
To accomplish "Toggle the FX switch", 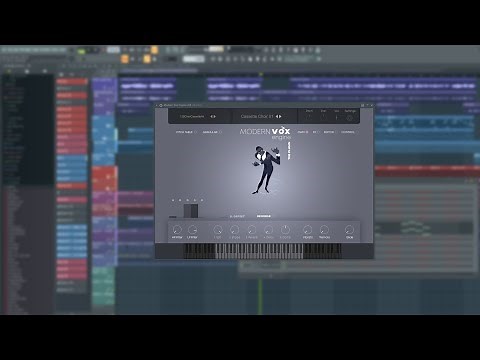I will pos(318,132).
